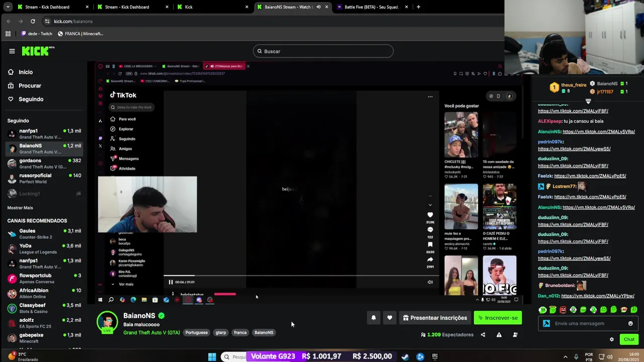Viewport: 644px width, 362px height.
Task: Open the browser apps grid icon
Action: (8, 34)
